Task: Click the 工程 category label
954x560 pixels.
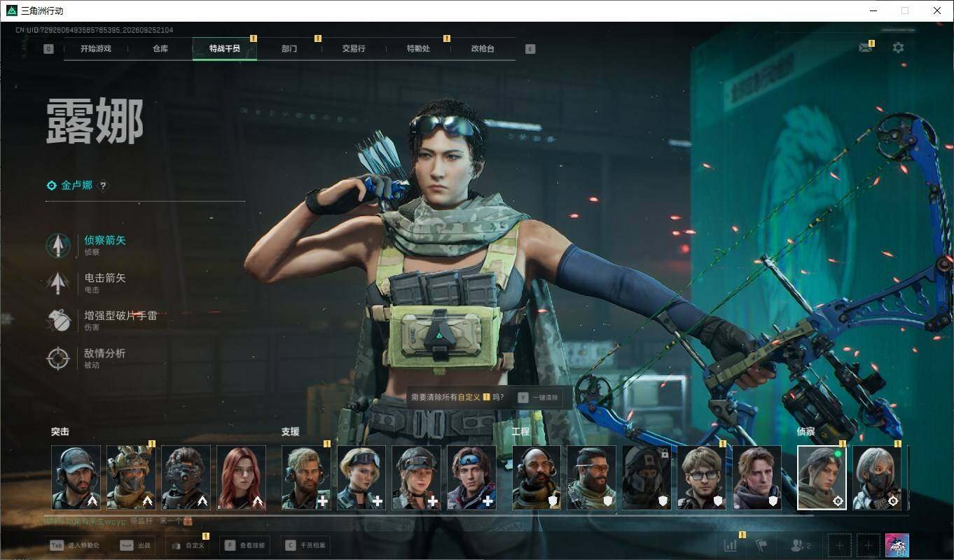Action: 520,432
